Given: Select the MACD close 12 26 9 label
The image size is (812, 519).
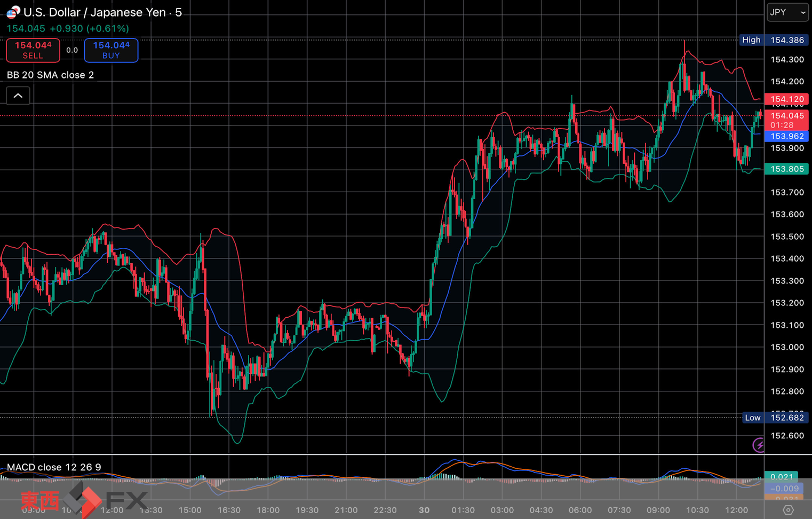Looking at the screenshot, I should point(54,467).
